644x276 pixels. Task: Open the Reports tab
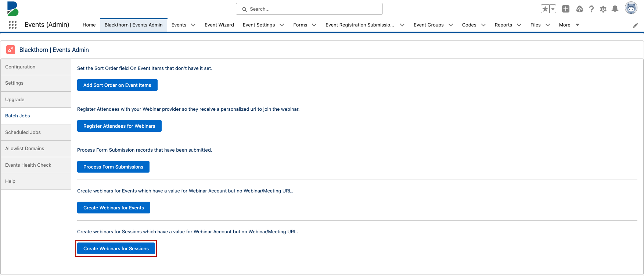503,25
